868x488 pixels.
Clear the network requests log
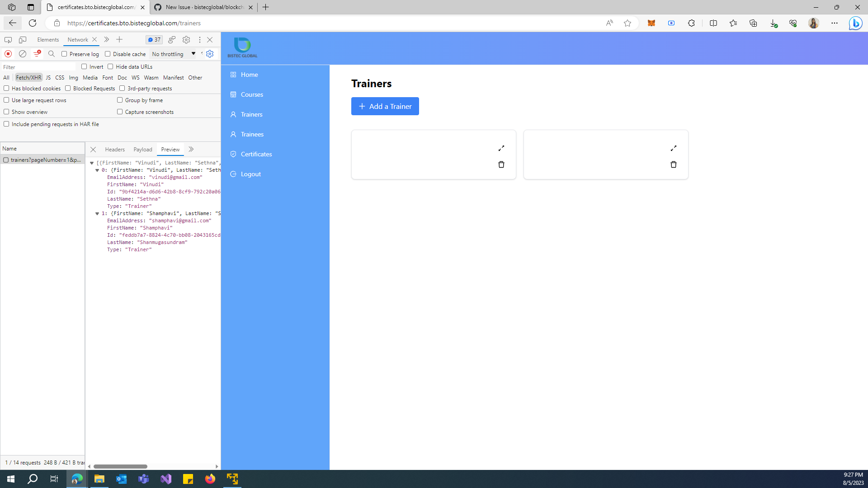point(23,54)
